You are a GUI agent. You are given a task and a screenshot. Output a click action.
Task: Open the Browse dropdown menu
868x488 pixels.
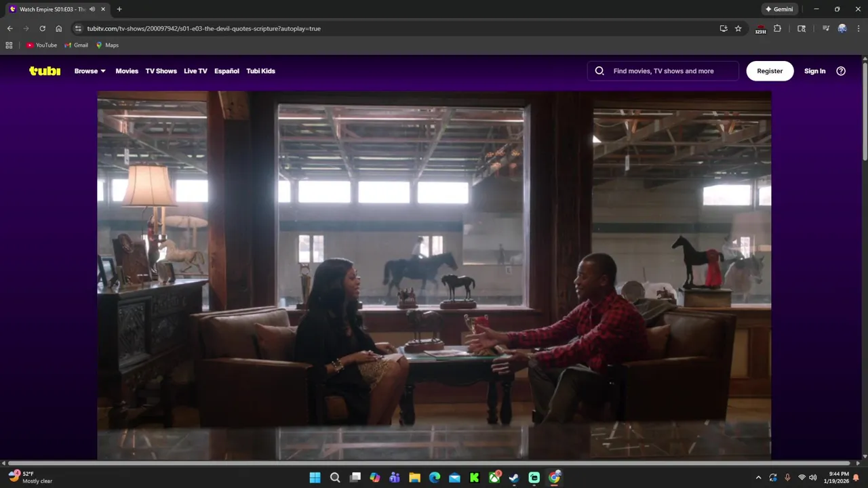coord(90,70)
